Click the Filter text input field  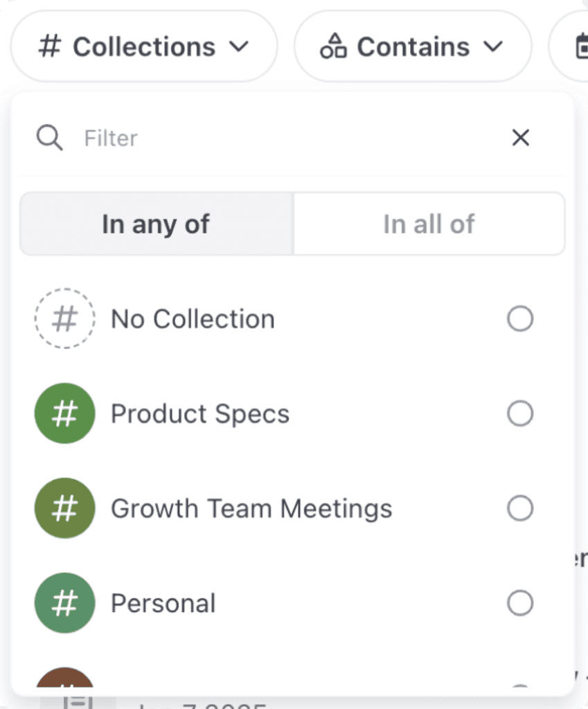point(277,138)
